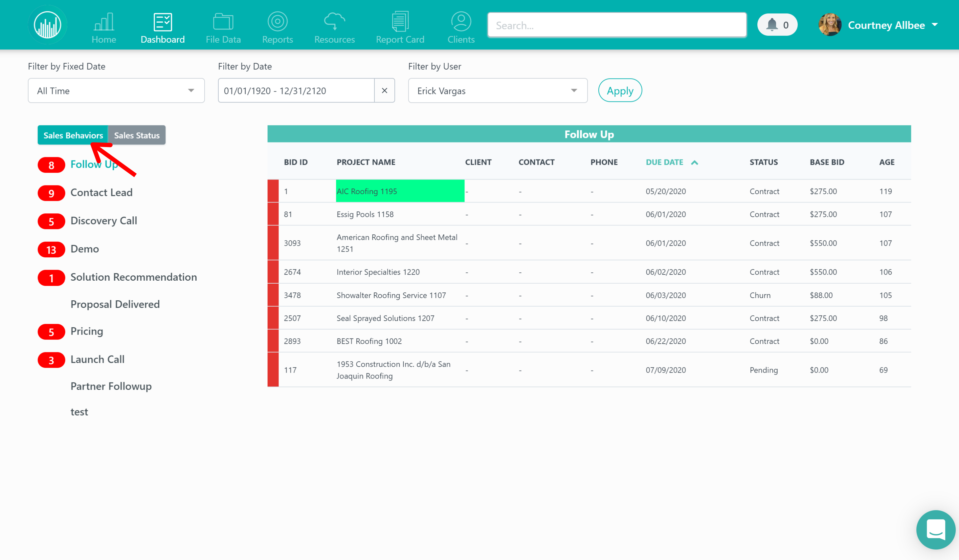Switch to the Sales Status tab
This screenshot has width=959, height=560.
[137, 135]
